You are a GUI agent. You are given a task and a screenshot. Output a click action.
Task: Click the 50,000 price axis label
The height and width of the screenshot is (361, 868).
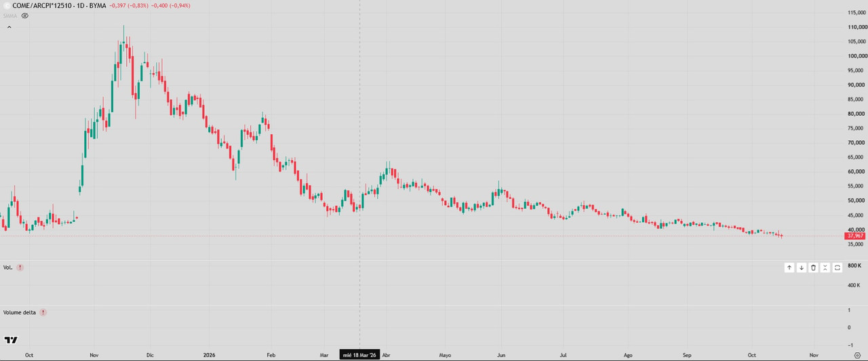[857, 200]
